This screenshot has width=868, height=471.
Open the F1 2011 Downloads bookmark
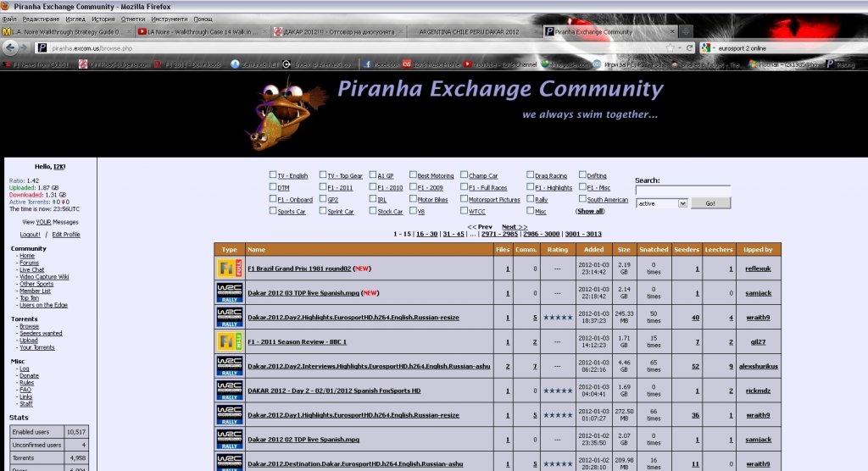187,64
